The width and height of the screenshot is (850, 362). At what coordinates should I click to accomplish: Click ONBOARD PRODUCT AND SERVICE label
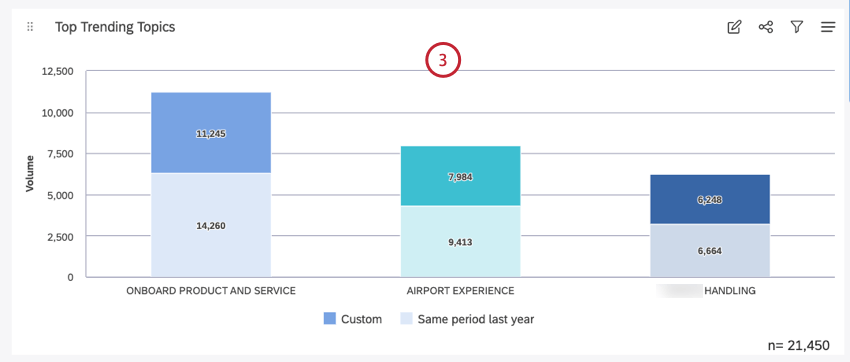211,291
